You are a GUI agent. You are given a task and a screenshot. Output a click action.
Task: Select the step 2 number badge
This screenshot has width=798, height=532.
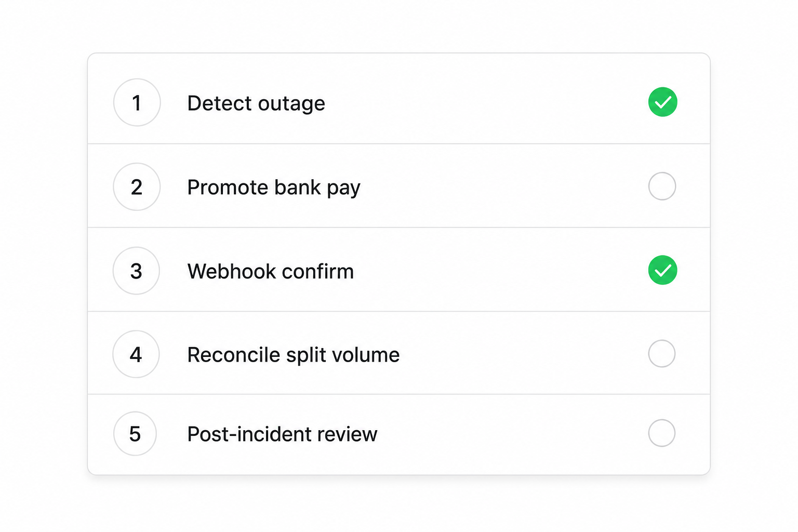pyautogui.click(x=137, y=187)
